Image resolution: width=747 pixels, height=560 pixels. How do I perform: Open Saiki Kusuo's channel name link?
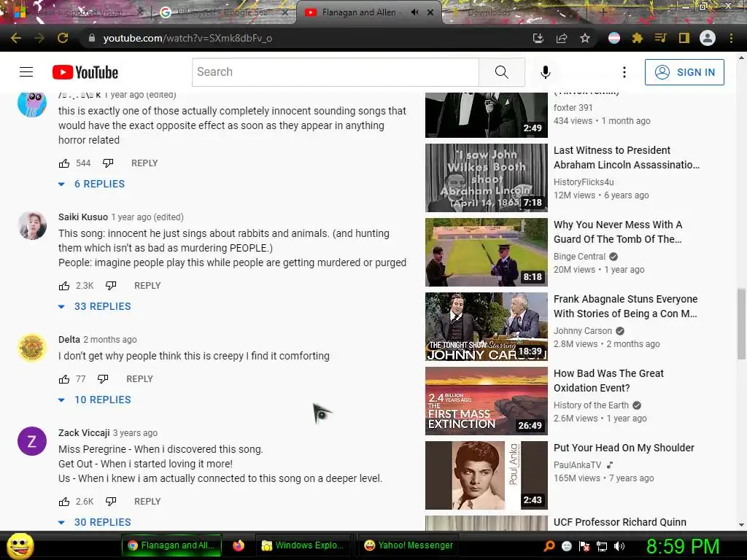point(83,217)
